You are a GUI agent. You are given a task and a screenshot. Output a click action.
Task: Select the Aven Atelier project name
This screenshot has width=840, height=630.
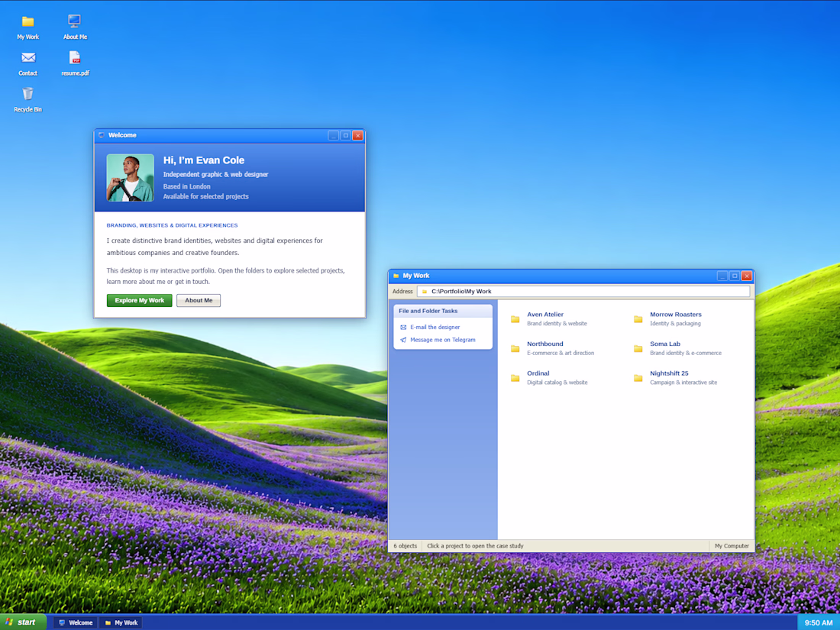click(x=545, y=315)
